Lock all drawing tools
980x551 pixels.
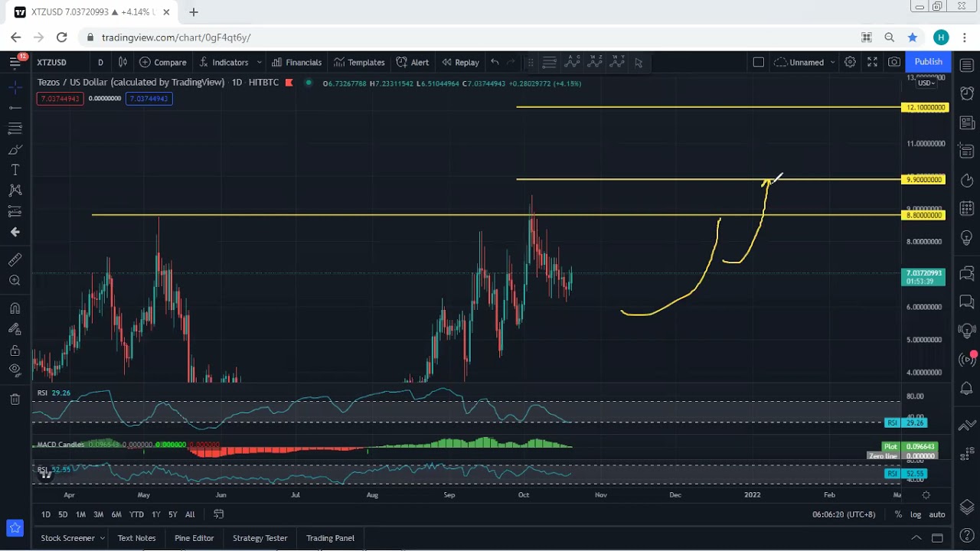15,350
